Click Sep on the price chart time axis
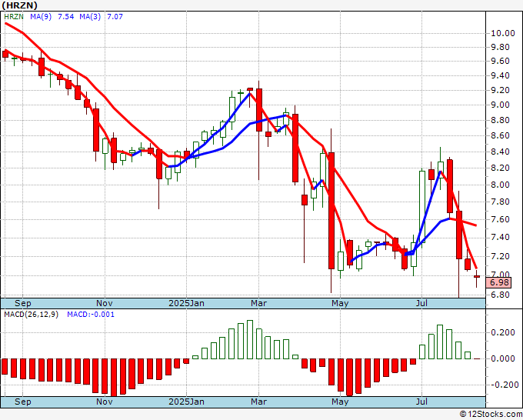 point(22,303)
